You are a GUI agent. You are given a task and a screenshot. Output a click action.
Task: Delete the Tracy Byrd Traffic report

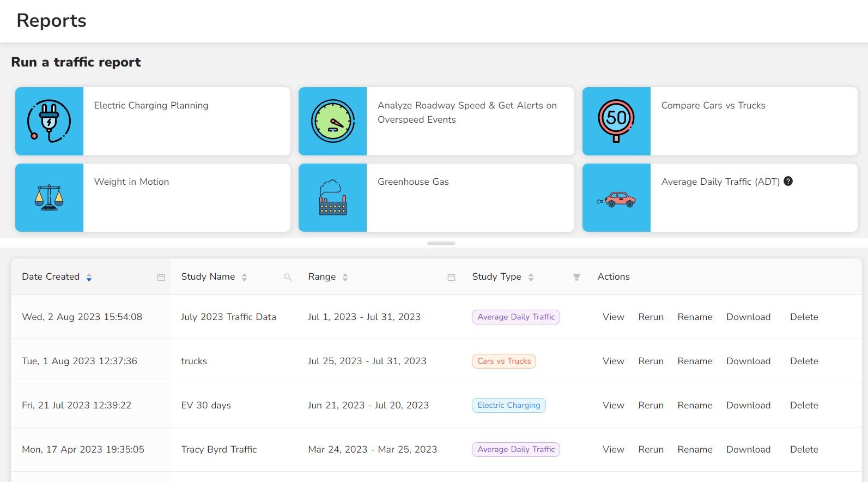point(804,449)
